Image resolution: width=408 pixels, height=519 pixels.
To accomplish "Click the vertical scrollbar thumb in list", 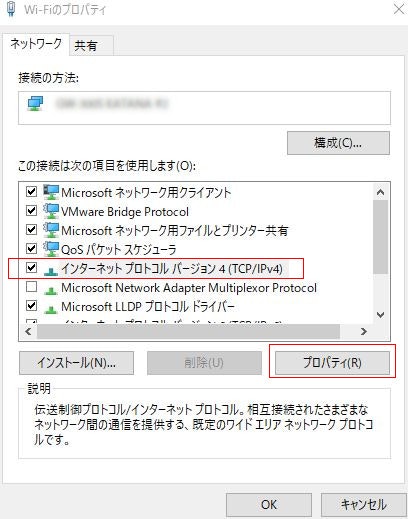I will pyautogui.click(x=380, y=237).
